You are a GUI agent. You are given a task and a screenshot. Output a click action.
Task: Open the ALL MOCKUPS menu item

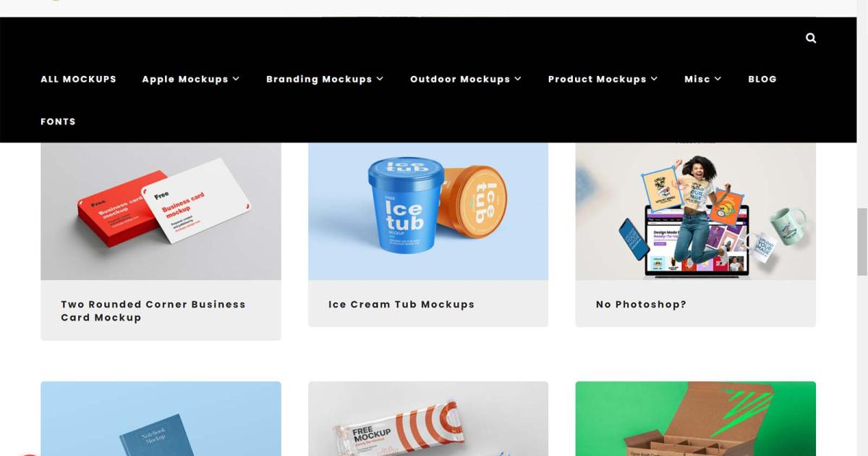(x=78, y=79)
